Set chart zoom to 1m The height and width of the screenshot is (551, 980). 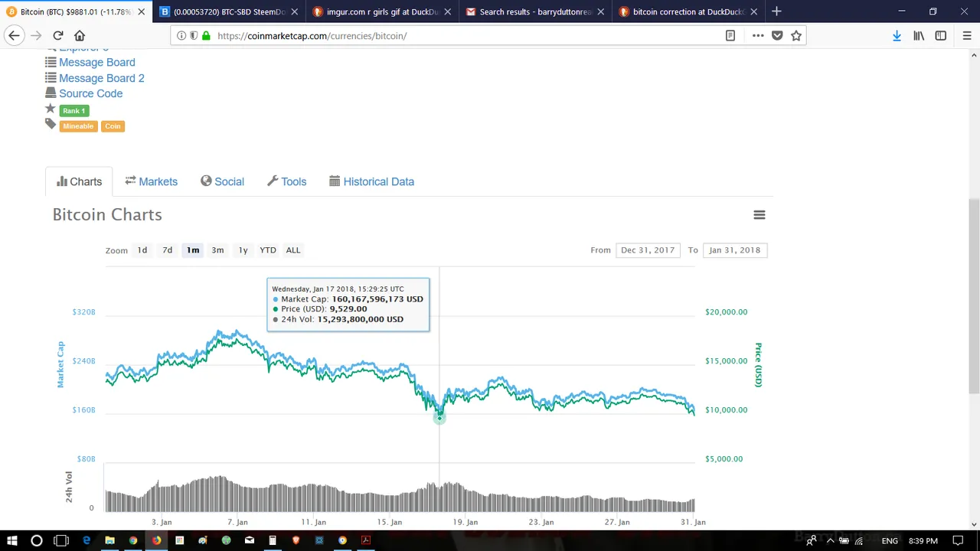click(193, 250)
